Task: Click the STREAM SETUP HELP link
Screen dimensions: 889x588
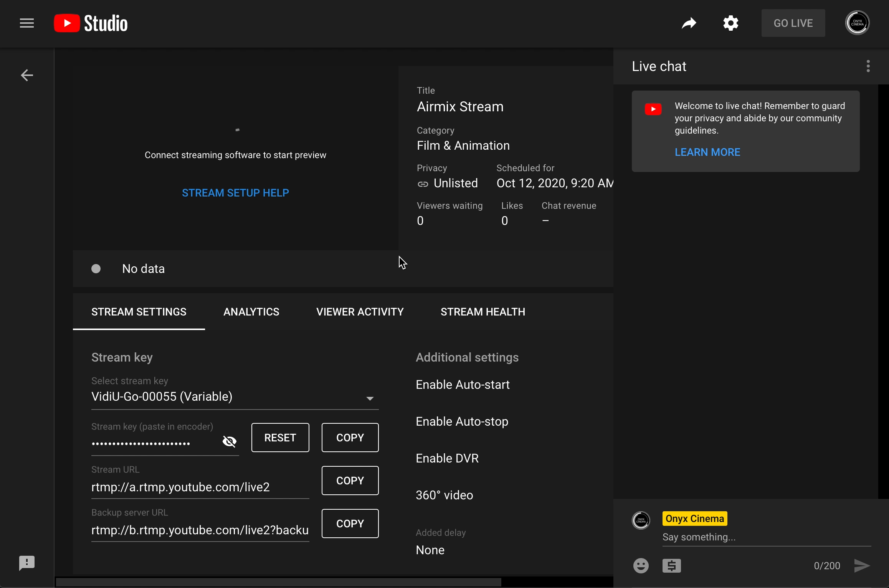Action: click(235, 193)
